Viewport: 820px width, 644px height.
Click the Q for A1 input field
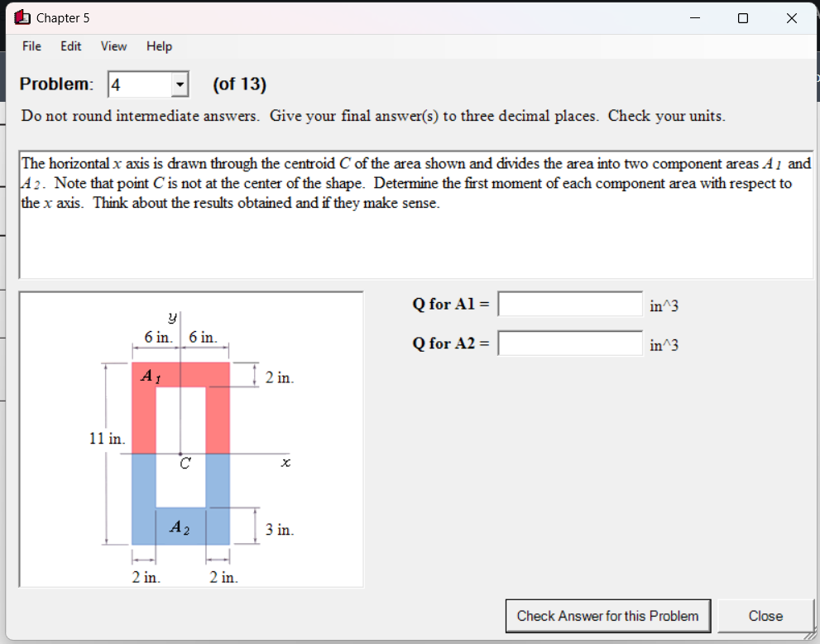click(570, 304)
